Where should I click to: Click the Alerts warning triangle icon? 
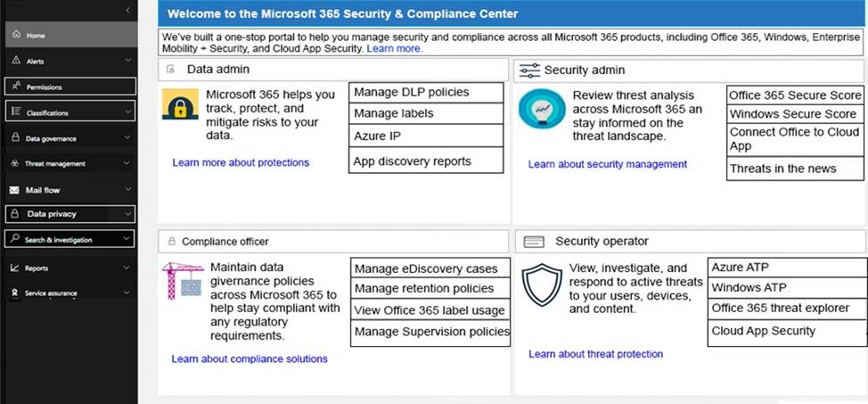point(15,60)
